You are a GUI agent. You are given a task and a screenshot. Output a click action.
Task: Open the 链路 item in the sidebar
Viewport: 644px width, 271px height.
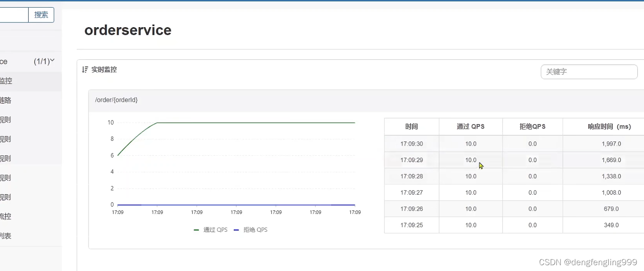[x=6, y=100]
